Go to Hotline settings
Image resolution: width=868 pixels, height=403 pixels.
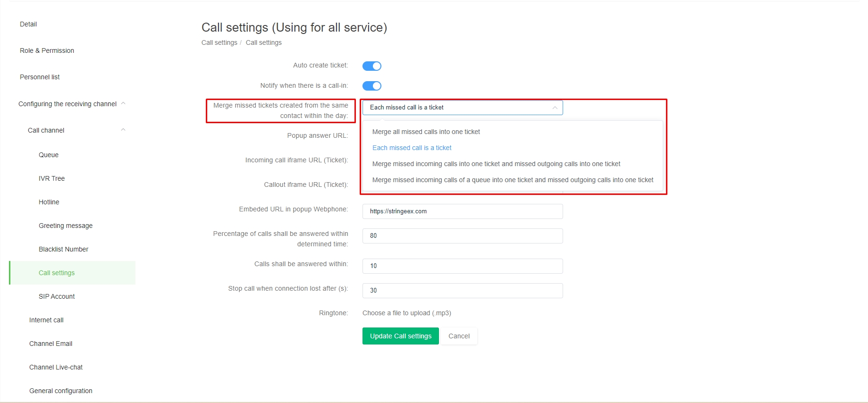[x=49, y=202]
